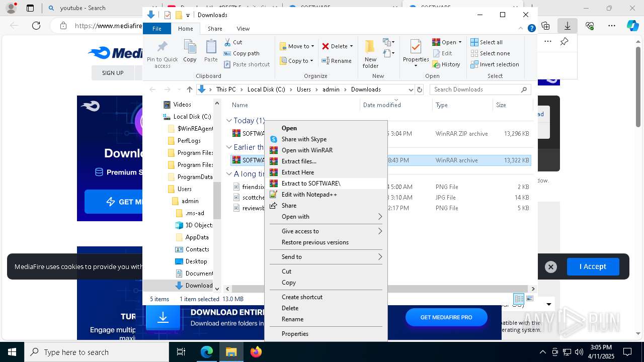The image size is (644, 362).
Task: Select Extract Here in context menu
Action: tap(326, 172)
